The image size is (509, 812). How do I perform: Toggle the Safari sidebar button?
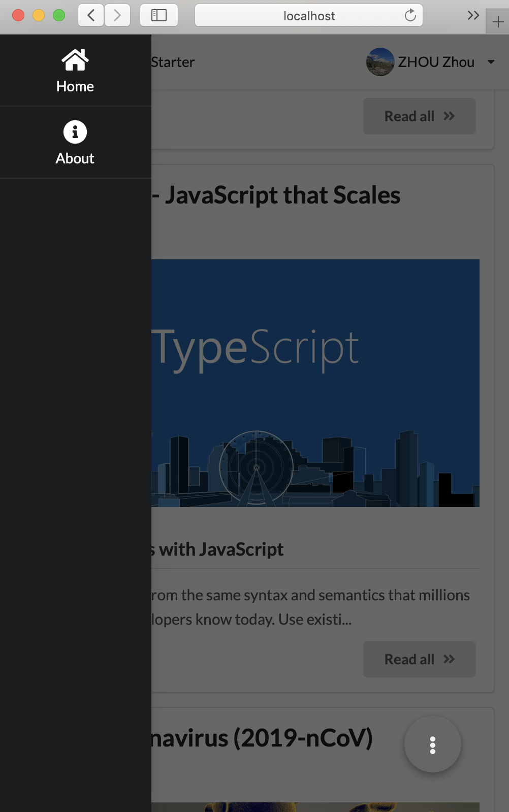[159, 15]
